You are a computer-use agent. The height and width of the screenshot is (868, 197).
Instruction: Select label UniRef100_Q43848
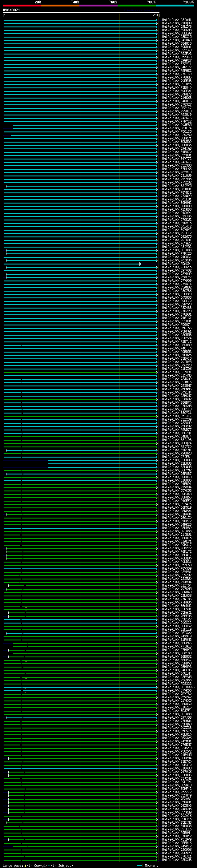point(176,40)
